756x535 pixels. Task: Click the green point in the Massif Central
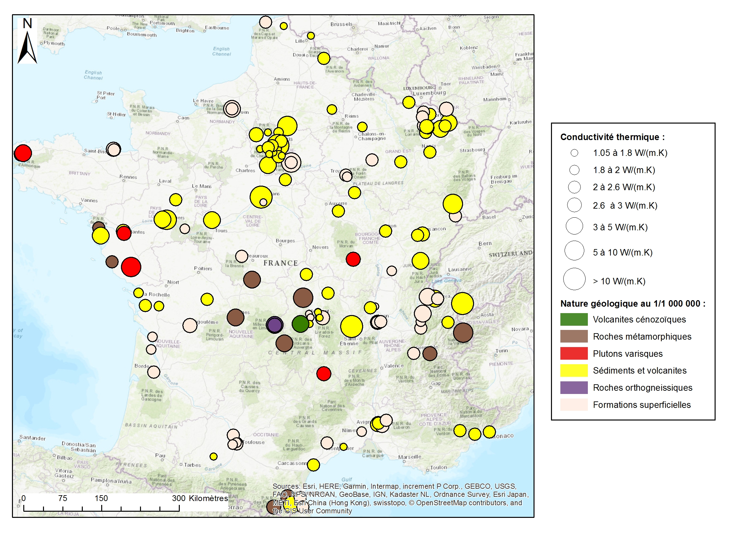coord(300,324)
